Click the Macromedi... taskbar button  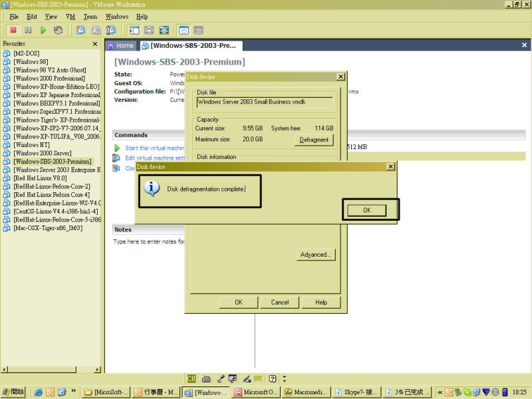(x=306, y=392)
